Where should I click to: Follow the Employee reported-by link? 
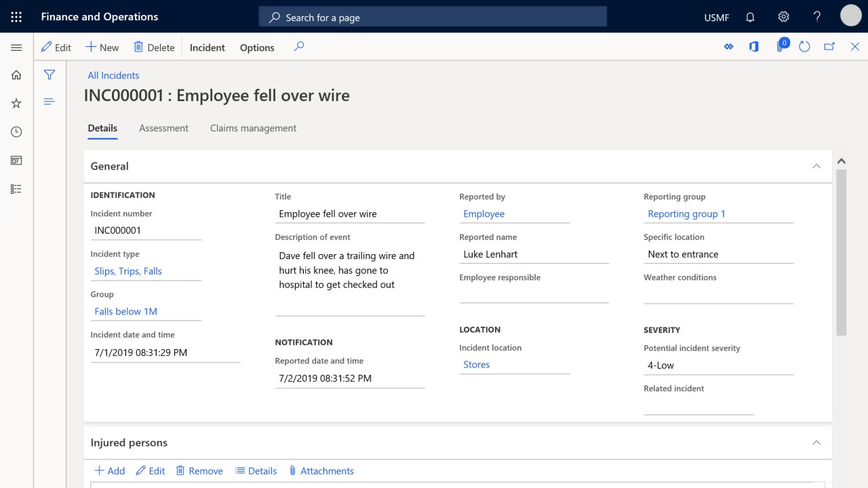tap(484, 214)
